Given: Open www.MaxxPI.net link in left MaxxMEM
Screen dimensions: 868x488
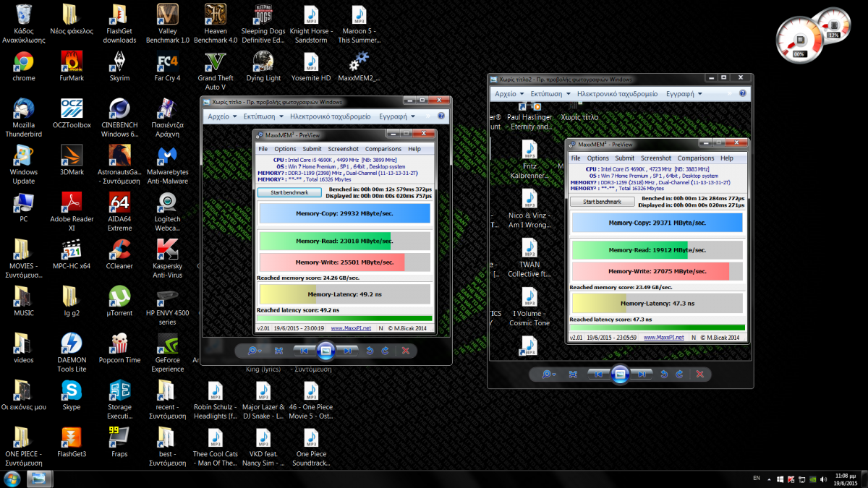Looking at the screenshot, I should [352, 328].
